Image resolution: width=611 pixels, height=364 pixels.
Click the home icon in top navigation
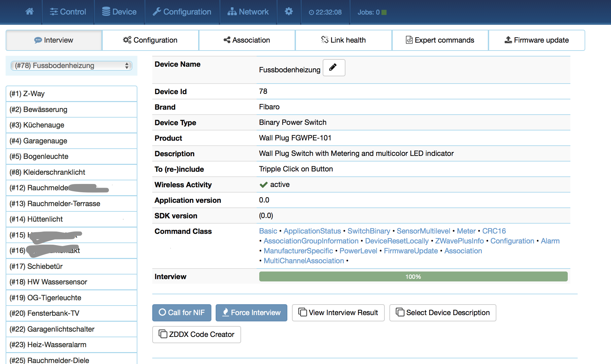coord(29,12)
